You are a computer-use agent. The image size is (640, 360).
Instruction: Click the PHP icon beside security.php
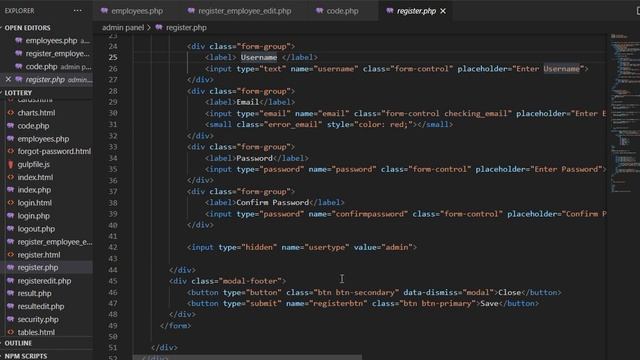pyautogui.click(x=11, y=319)
